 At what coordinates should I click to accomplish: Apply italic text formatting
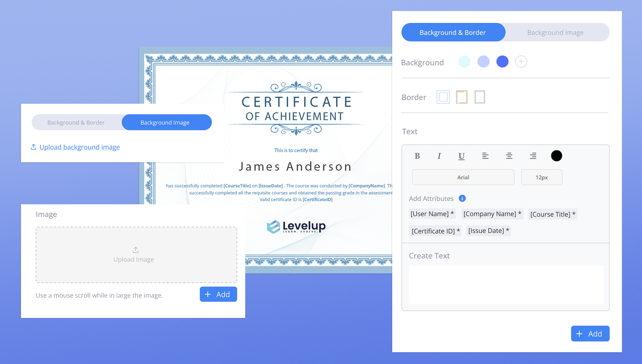[x=439, y=156]
